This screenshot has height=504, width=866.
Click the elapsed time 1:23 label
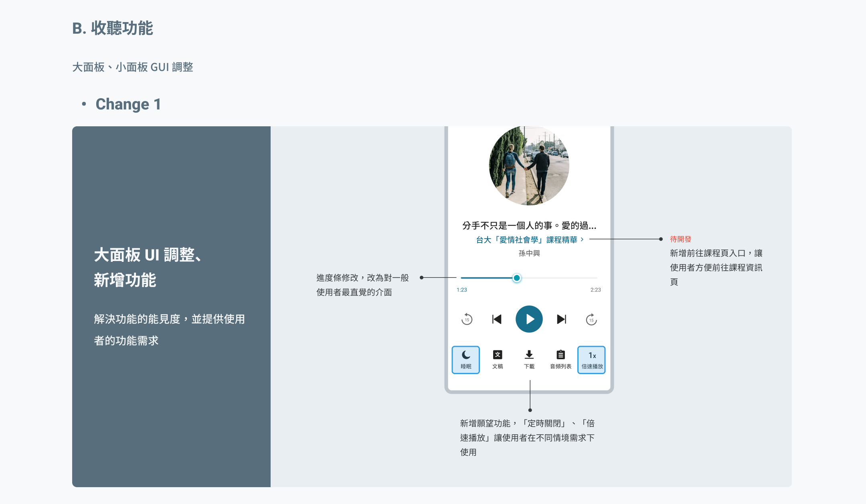tap(462, 290)
